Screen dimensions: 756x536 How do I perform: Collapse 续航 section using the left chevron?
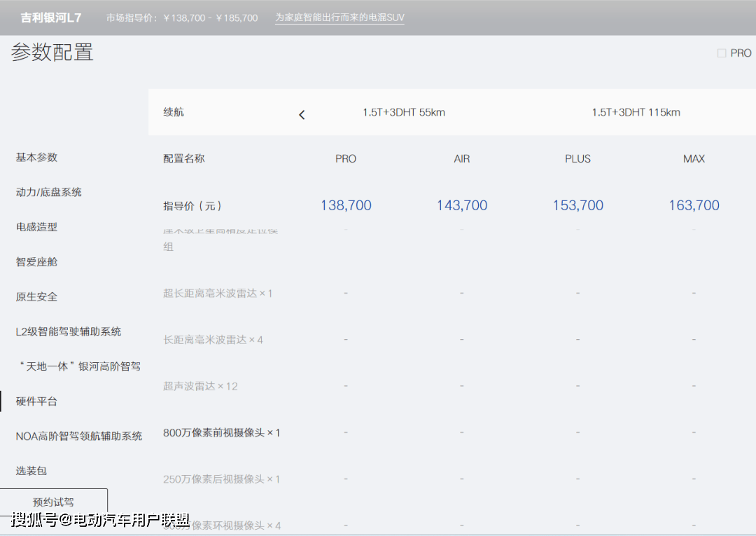point(302,114)
